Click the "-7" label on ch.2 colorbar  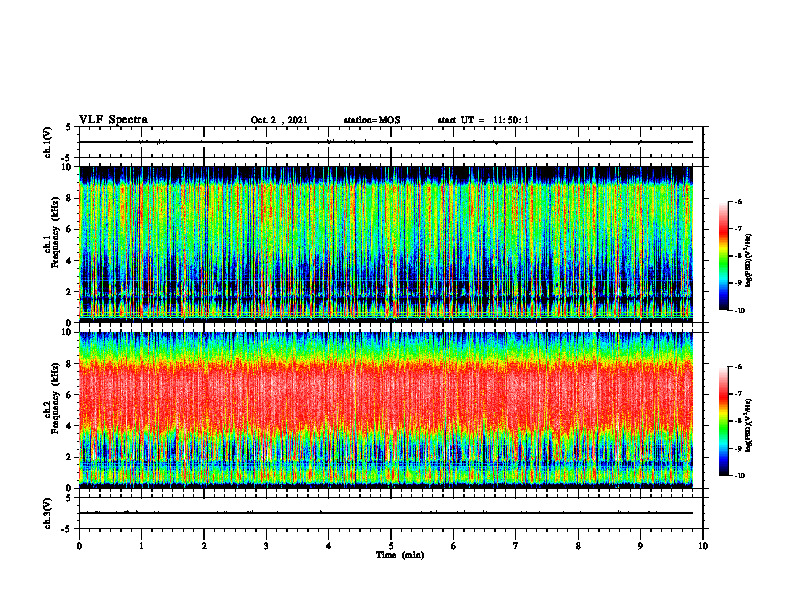click(738, 394)
